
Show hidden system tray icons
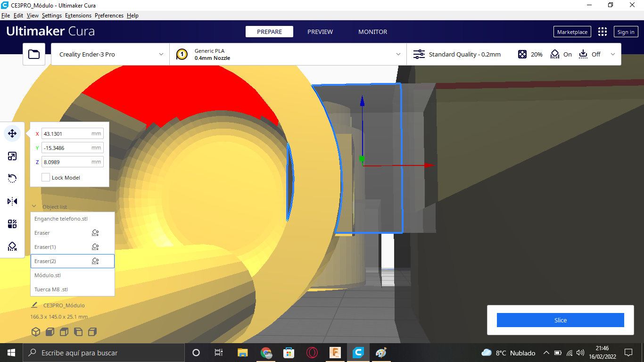546,353
